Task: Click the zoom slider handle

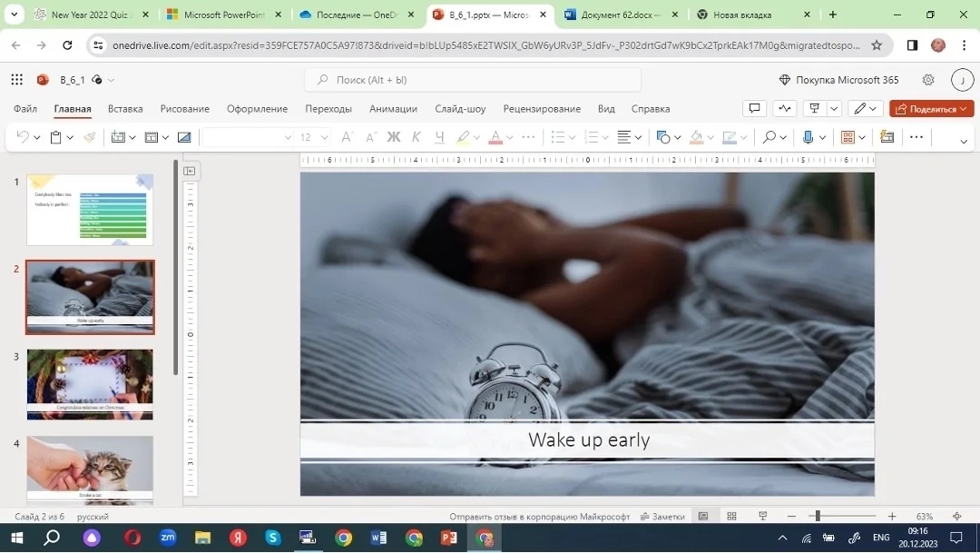Action: [818, 516]
